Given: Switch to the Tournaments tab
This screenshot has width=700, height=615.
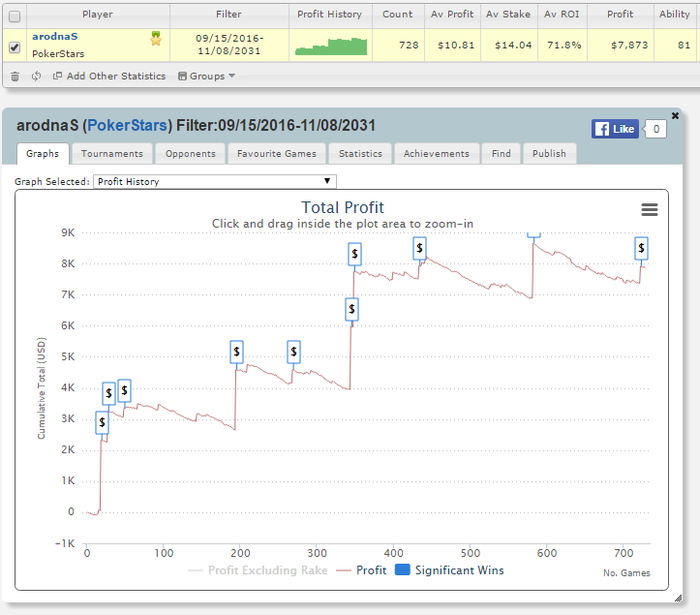Looking at the screenshot, I should click(x=112, y=154).
